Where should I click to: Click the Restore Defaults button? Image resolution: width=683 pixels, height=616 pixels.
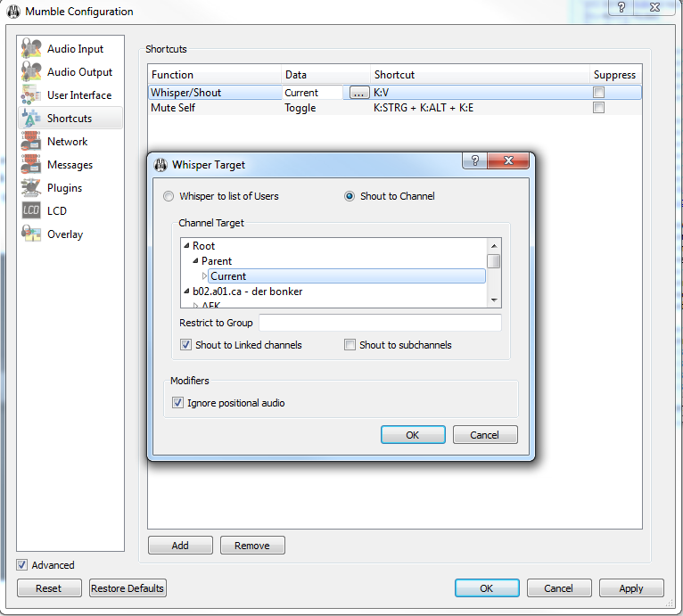(128, 588)
